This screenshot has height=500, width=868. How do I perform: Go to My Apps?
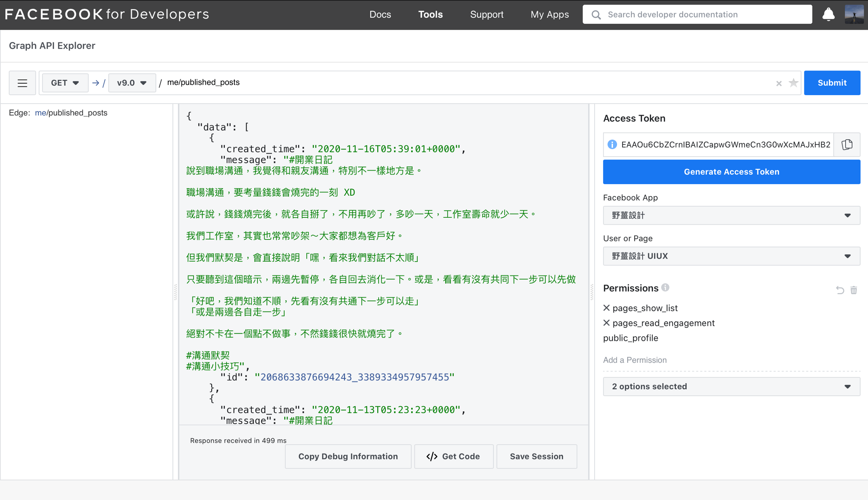(549, 14)
